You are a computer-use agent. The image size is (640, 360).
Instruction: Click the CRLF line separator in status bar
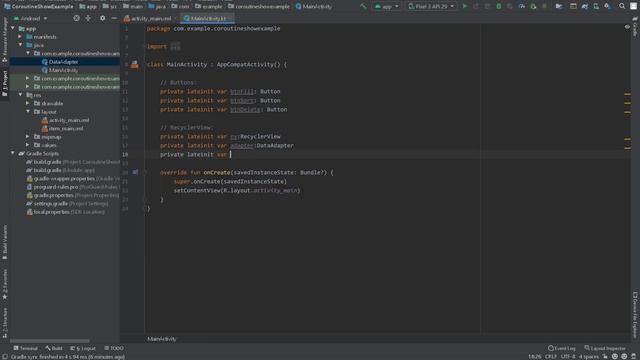(551, 357)
